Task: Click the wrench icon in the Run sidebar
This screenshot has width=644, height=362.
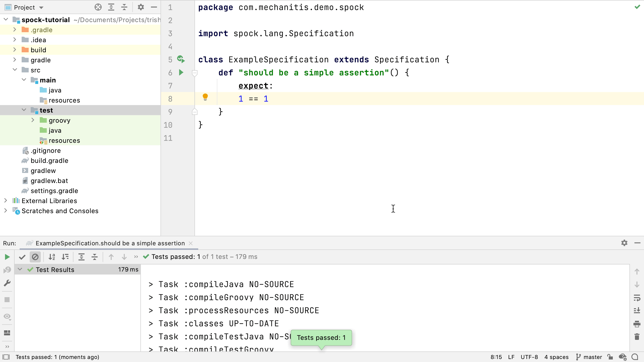Action: [x=7, y=283]
